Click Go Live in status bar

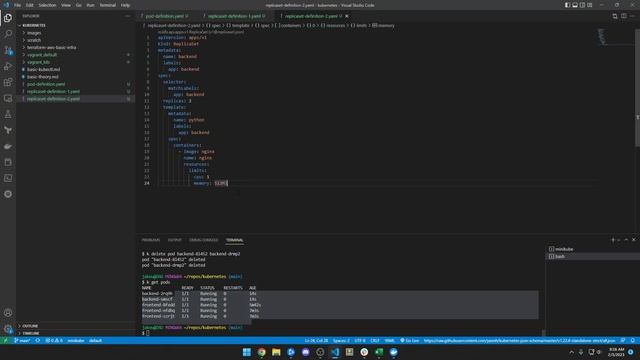[409, 340]
